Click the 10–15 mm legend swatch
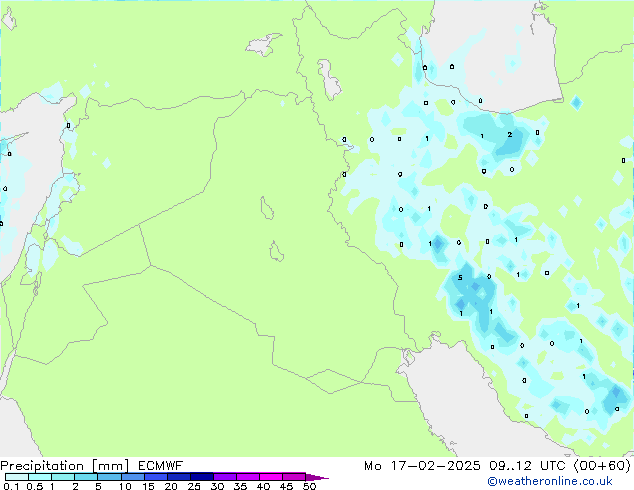634x490 pixels. click(x=133, y=477)
